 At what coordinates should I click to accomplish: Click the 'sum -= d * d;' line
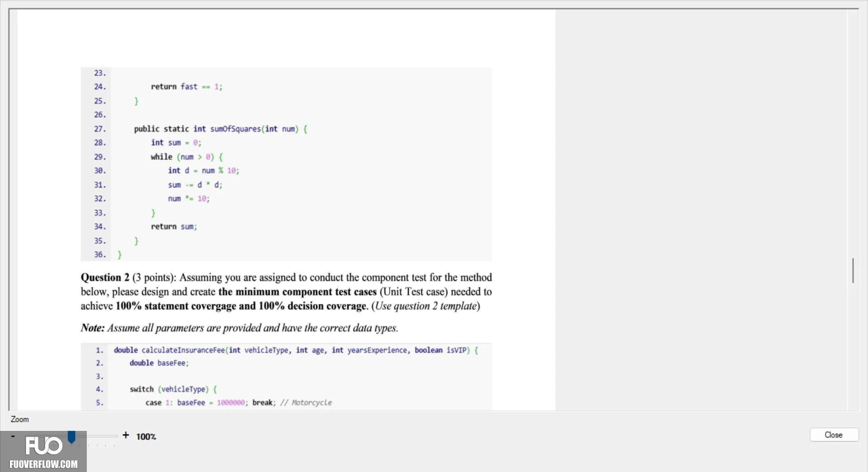(x=195, y=185)
